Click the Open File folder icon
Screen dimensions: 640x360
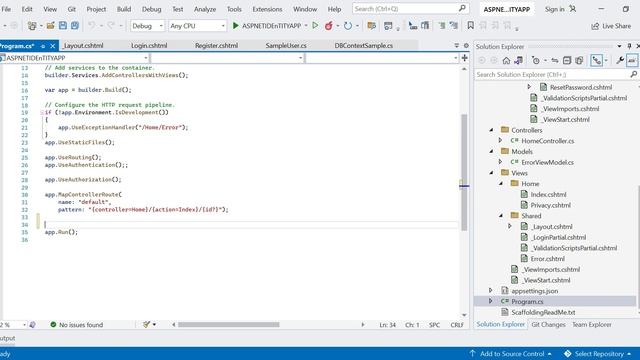click(50, 26)
